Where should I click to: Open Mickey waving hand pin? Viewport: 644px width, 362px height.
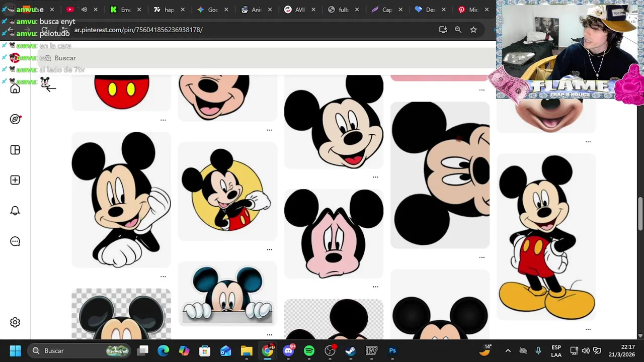click(121, 200)
